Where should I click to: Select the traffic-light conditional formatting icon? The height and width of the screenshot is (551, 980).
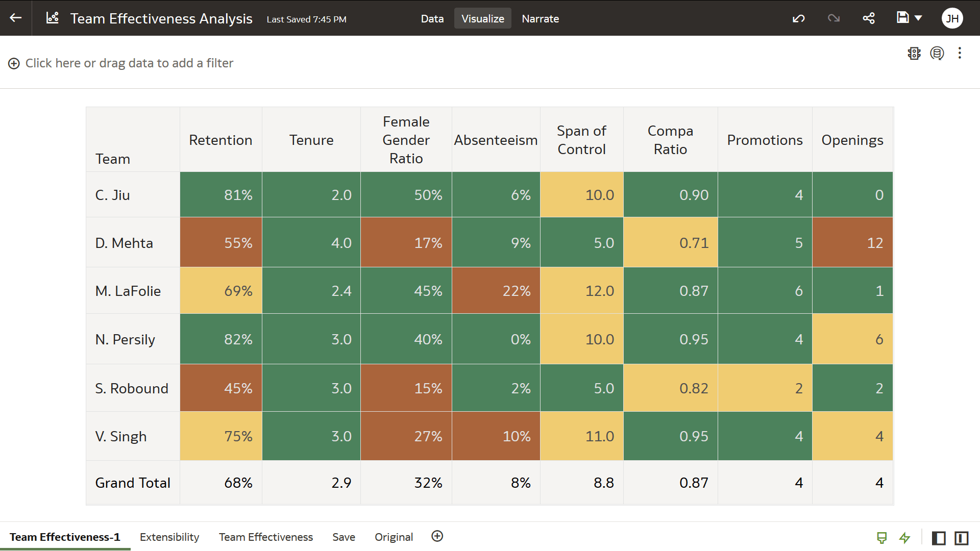(x=914, y=53)
